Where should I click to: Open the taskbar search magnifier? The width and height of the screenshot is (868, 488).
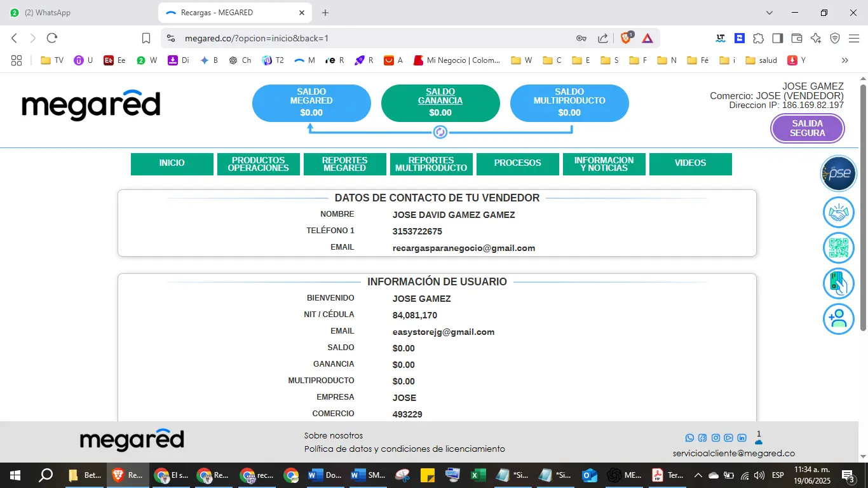(46, 475)
